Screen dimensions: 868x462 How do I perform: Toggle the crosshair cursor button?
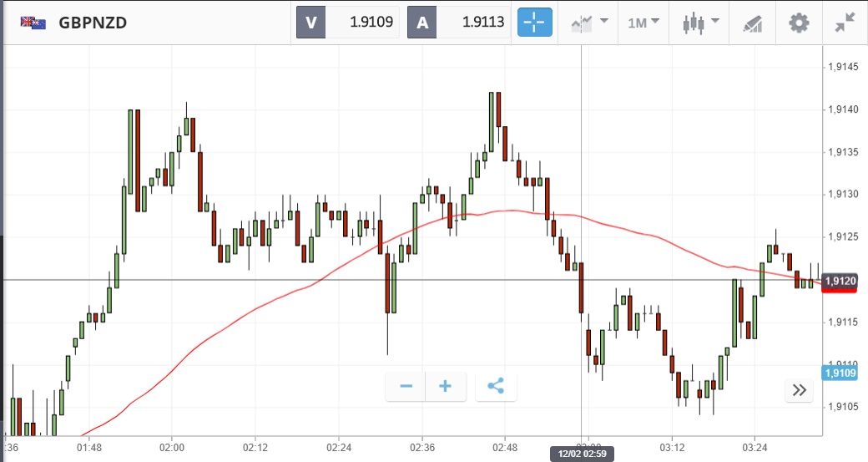pos(535,23)
